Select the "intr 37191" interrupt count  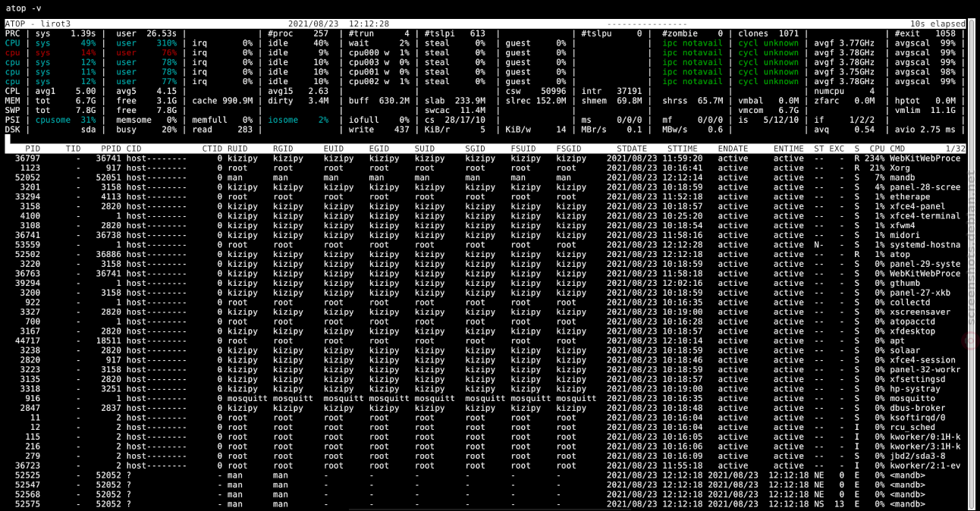(612, 91)
